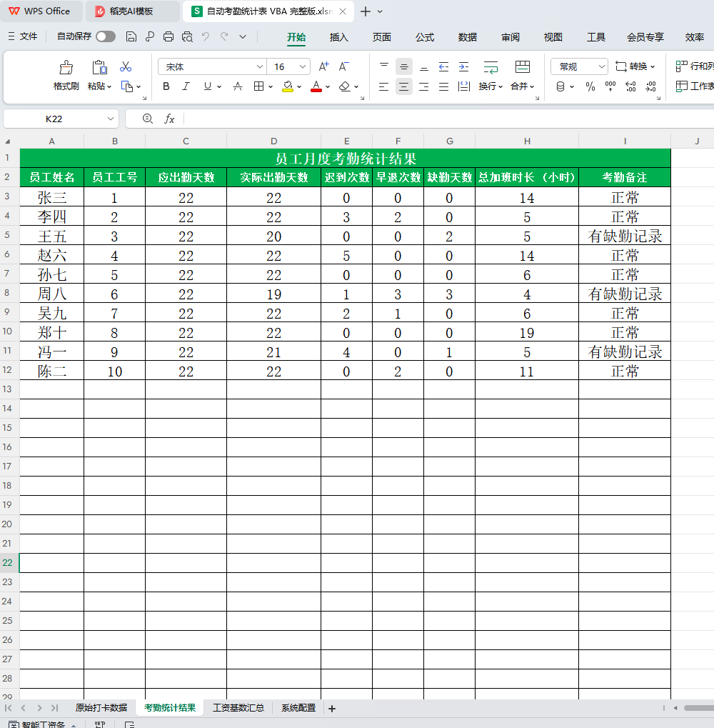The height and width of the screenshot is (728, 714).
Task: Toggle the 自动保存 switch
Action: pos(106,36)
